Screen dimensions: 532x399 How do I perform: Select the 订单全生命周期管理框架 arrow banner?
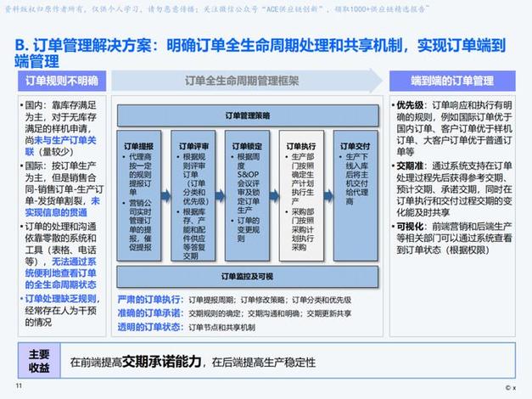click(247, 81)
